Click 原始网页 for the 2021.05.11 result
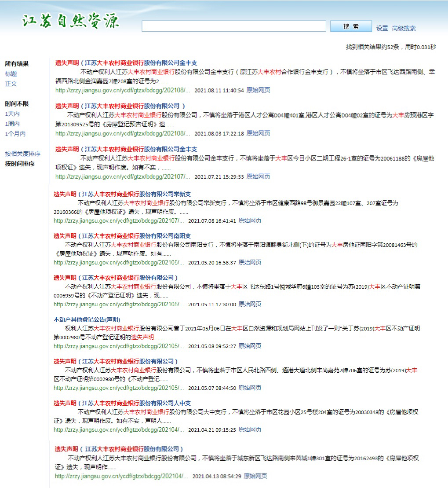This screenshot has height=488, width=448. 250,304
